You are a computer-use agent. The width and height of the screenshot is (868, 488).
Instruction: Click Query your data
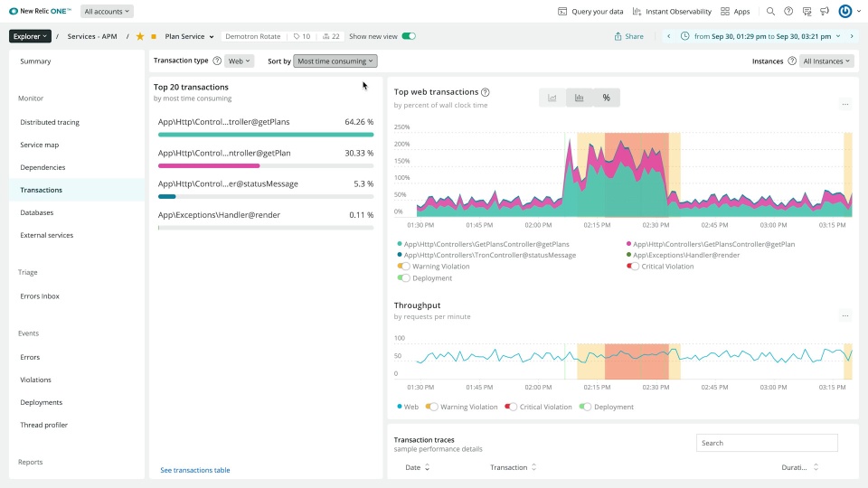click(x=590, y=11)
